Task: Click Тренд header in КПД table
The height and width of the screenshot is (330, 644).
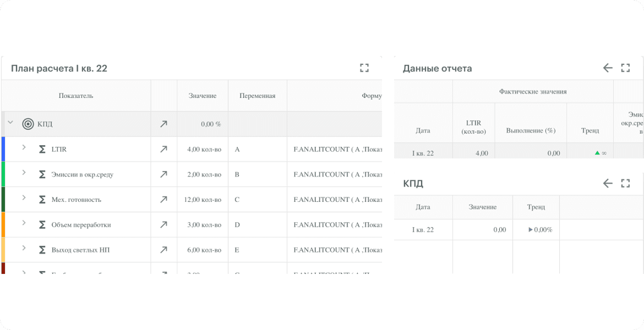Action: pos(536,207)
